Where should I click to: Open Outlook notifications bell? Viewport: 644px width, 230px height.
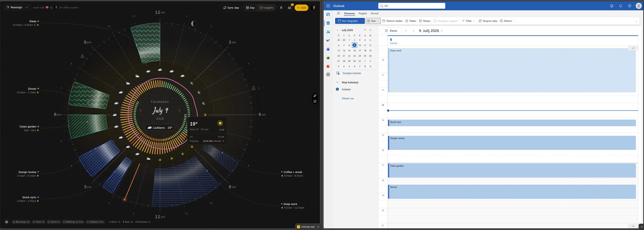coord(620,6)
